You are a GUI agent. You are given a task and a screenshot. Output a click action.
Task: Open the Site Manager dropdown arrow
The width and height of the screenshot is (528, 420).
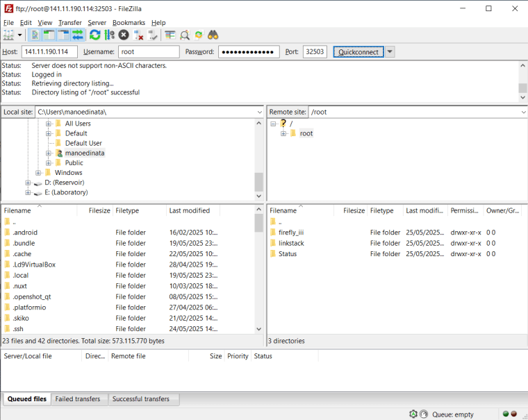20,35
